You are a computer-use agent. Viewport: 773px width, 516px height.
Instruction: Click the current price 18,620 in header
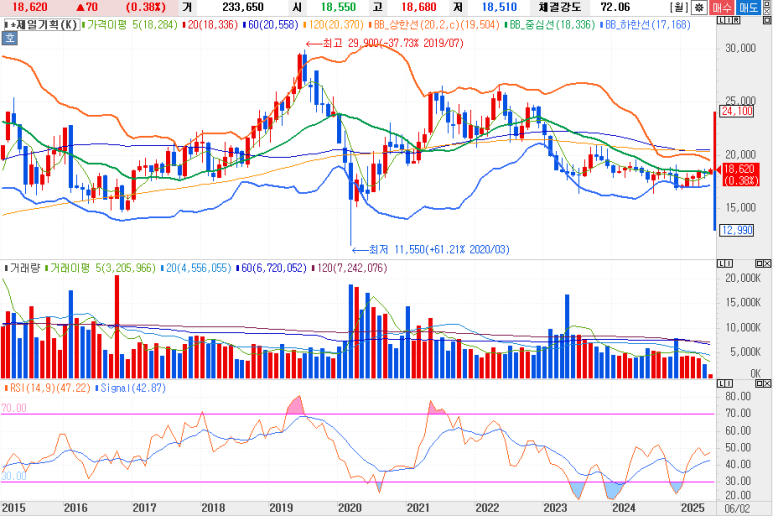(x=30, y=7)
